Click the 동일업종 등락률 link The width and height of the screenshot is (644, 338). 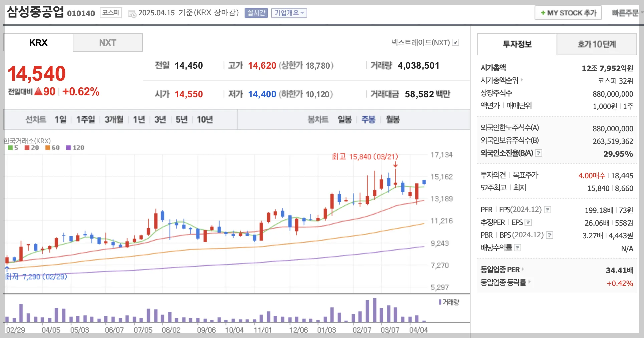[503, 282]
